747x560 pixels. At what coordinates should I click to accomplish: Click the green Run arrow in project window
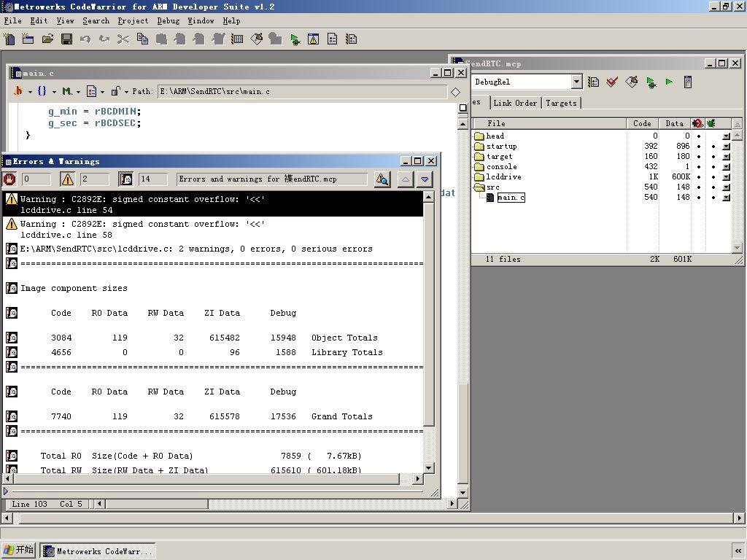(669, 82)
